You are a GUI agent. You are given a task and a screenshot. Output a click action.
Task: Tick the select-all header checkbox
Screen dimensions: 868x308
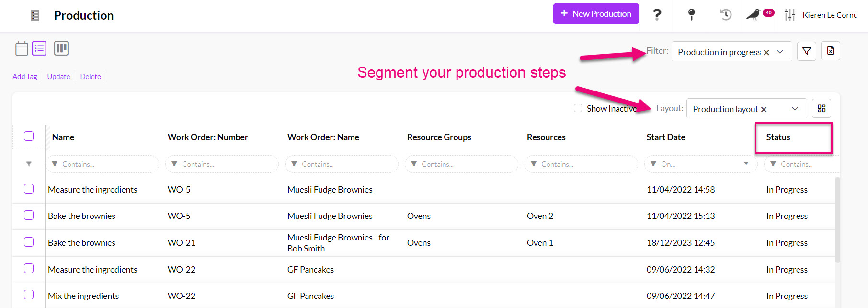(29, 137)
